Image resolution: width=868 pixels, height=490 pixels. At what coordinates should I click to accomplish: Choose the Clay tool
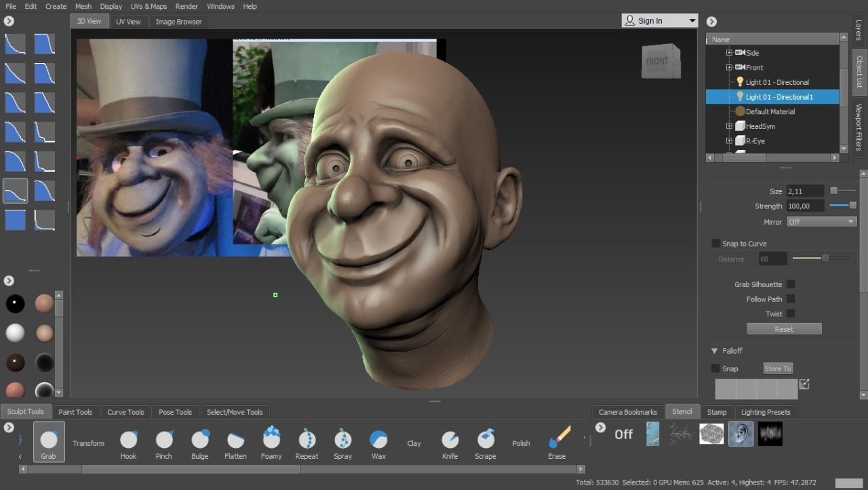[x=414, y=443]
